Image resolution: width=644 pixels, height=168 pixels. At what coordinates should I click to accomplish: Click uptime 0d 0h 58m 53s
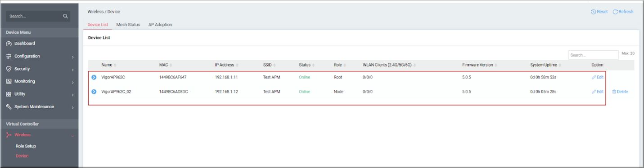tap(544, 77)
